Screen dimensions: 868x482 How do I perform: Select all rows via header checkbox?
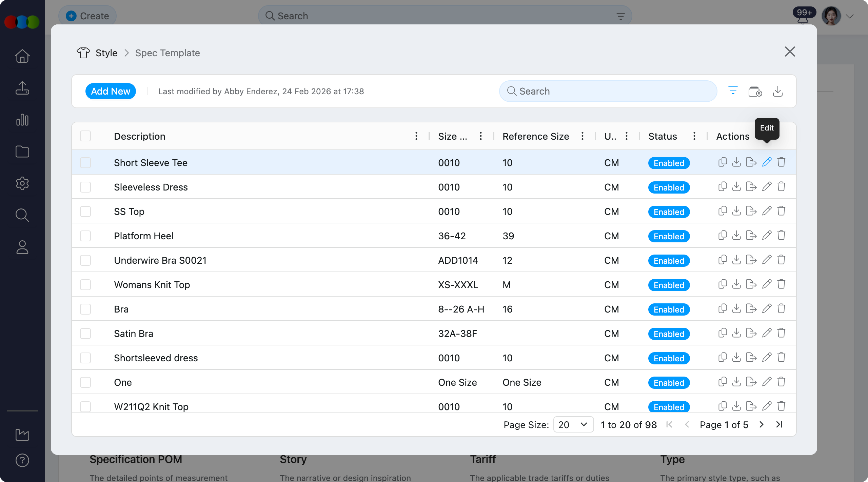click(x=85, y=136)
